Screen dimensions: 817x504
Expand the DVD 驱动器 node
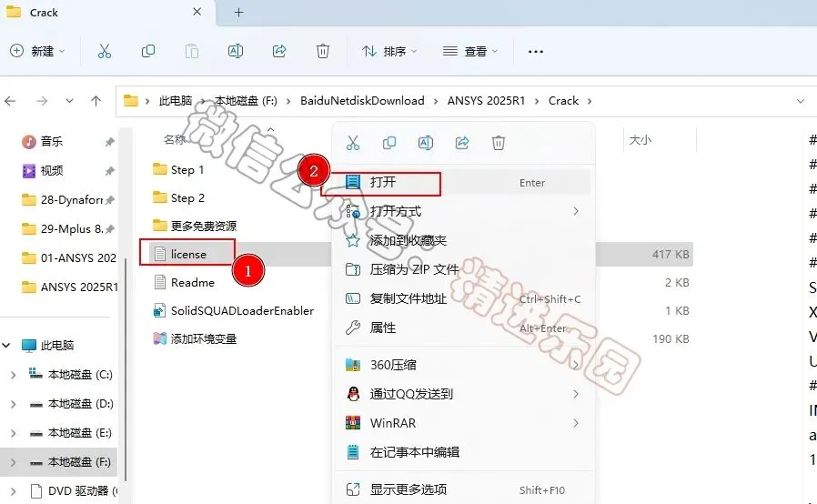click(14, 491)
